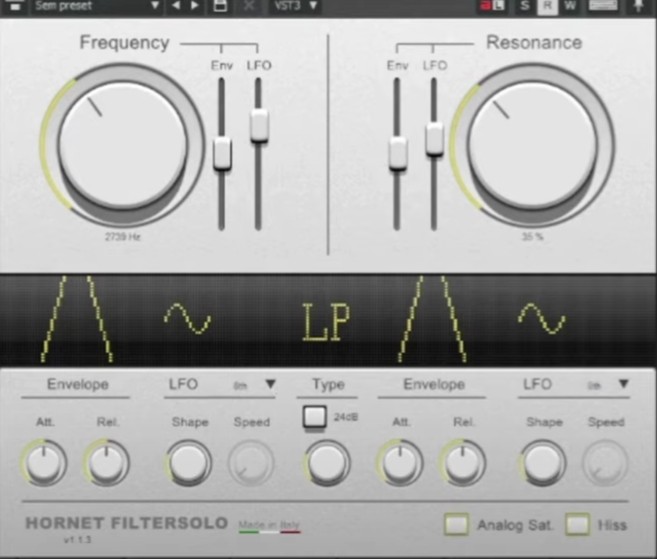Image resolution: width=657 pixels, height=559 pixels.
Task: Click the resonance LFO Speed knob
Action: pyautogui.click(x=605, y=463)
